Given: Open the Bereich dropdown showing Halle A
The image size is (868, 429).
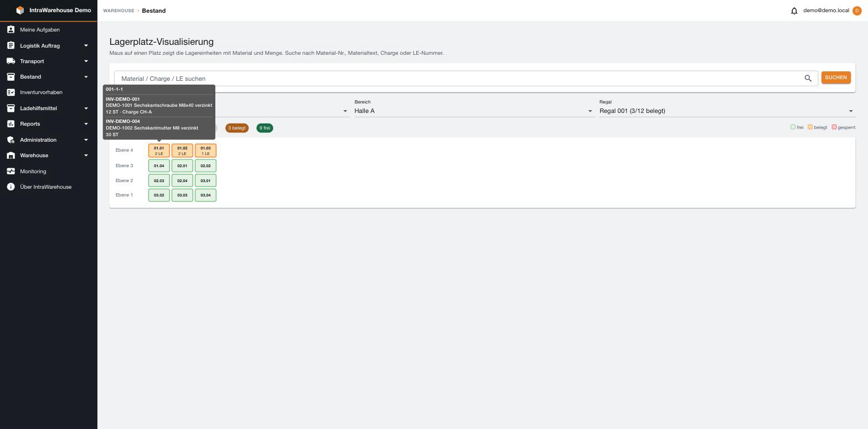Looking at the screenshot, I should [474, 111].
